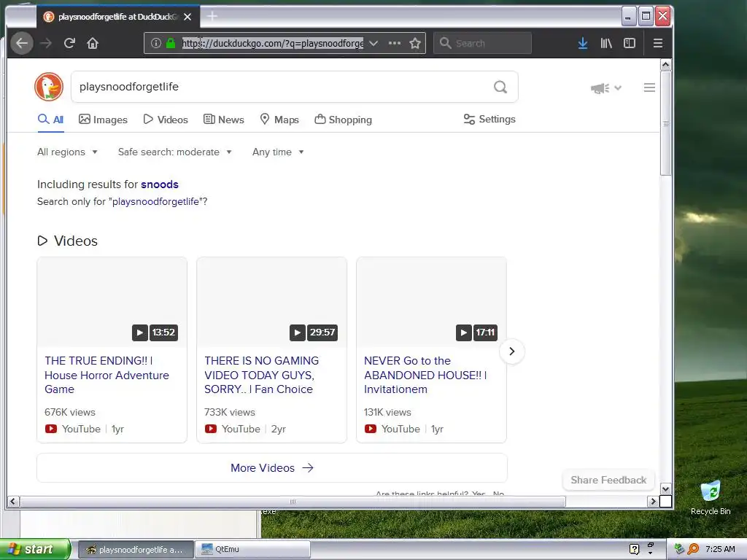Open the DuckDuckGo side menu
The width and height of the screenshot is (747, 560).
[649, 87]
